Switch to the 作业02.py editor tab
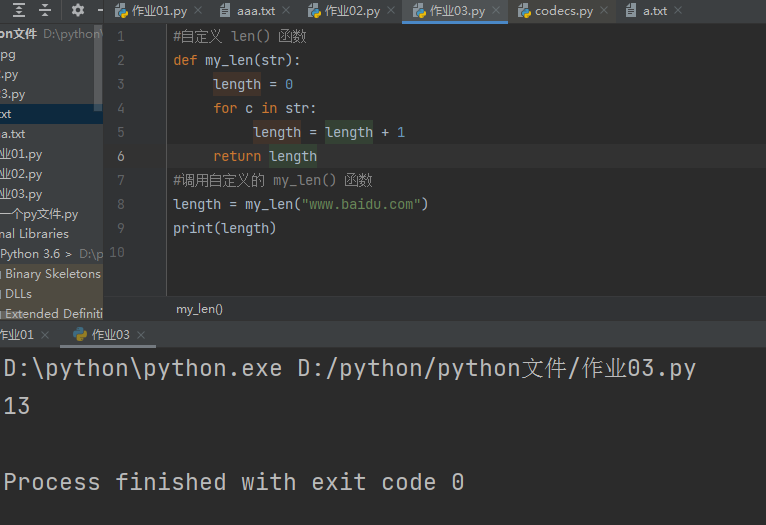Viewport: 766px width, 525px height. 352,11
